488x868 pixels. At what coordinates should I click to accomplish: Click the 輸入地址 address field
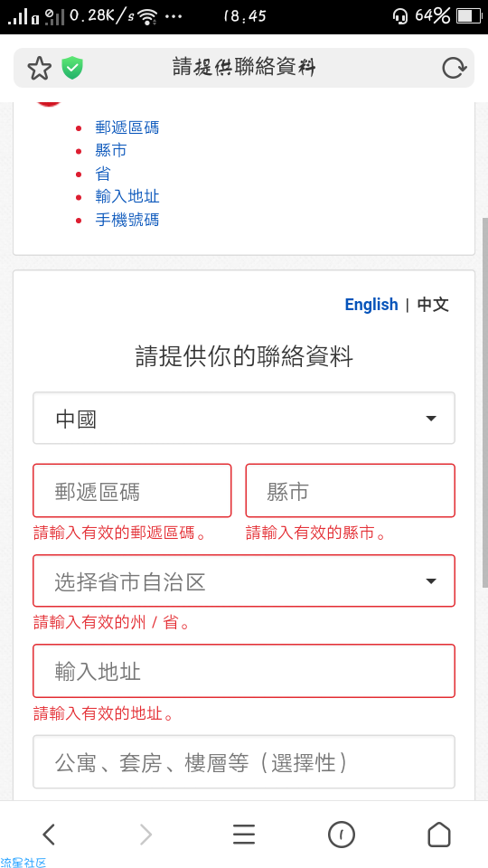point(244,671)
